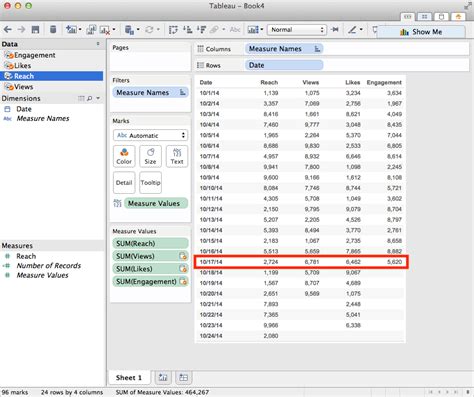Image resolution: width=474 pixels, height=397 pixels.
Task: Save the workbook with the floppy disk icon
Action: (35, 30)
